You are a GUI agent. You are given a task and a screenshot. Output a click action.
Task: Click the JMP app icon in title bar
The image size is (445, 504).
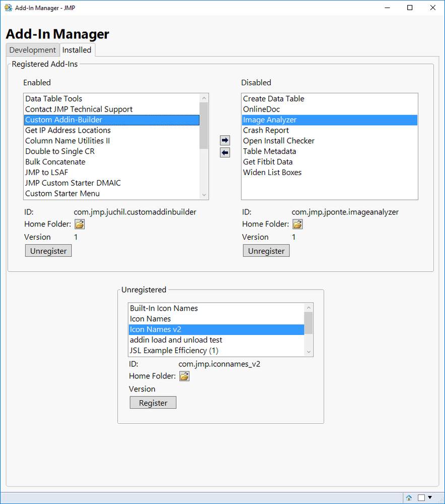(8, 8)
